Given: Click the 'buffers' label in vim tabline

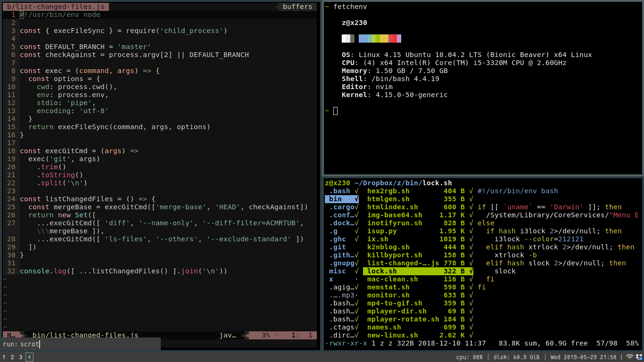Looking at the screenshot, I should pos(297,7).
